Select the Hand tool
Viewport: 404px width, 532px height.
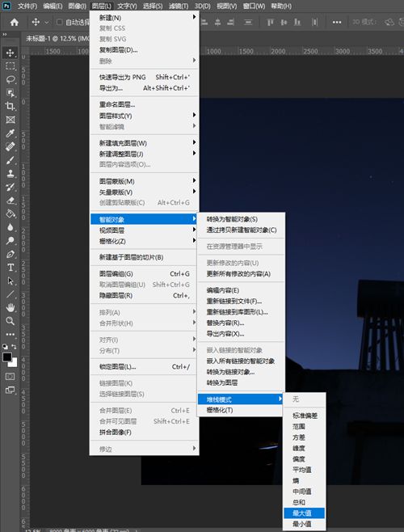pos(11,308)
